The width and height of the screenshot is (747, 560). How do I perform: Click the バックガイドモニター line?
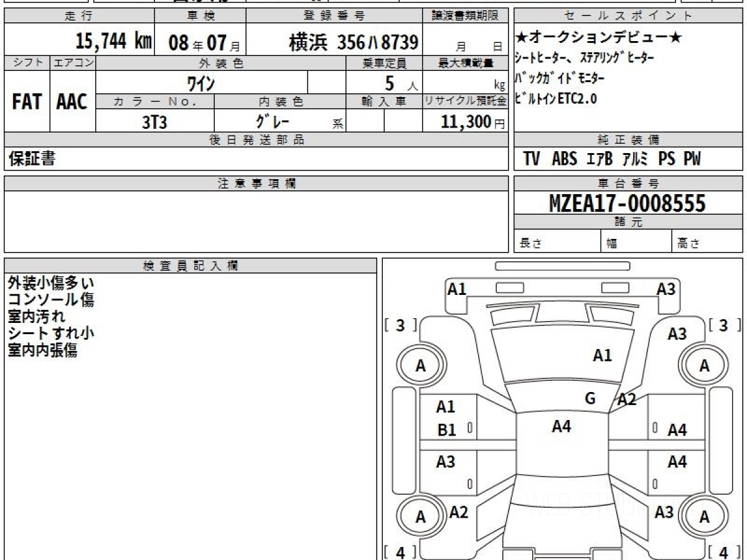[x=560, y=78]
